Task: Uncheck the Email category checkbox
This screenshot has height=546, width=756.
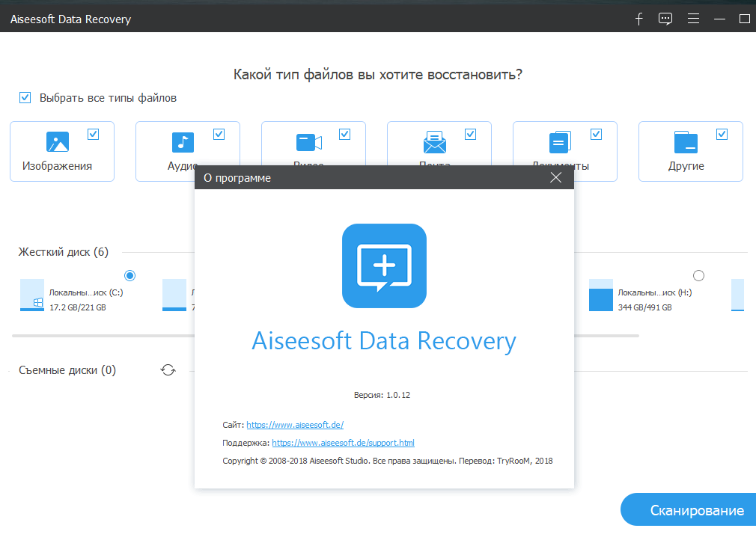Action: pyautogui.click(x=471, y=135)
